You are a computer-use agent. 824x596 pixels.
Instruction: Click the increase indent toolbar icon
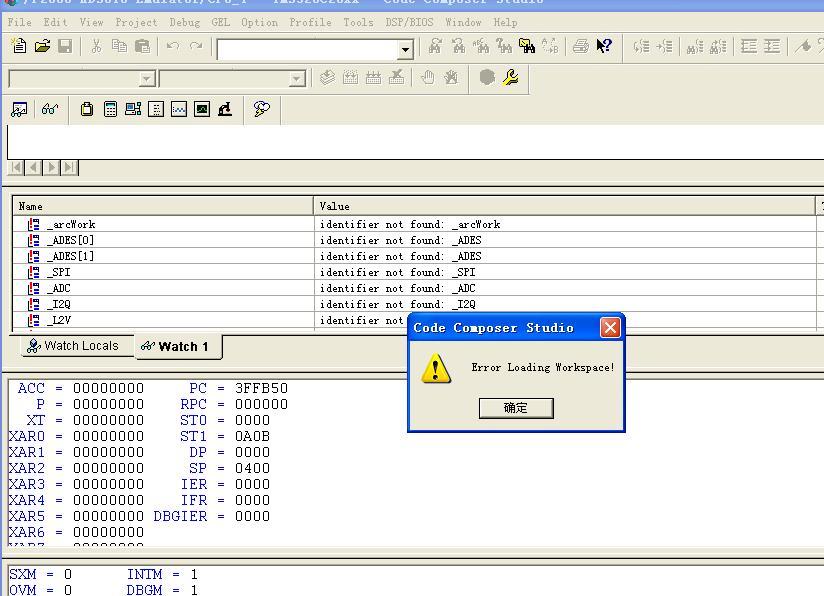coord(771,46)
